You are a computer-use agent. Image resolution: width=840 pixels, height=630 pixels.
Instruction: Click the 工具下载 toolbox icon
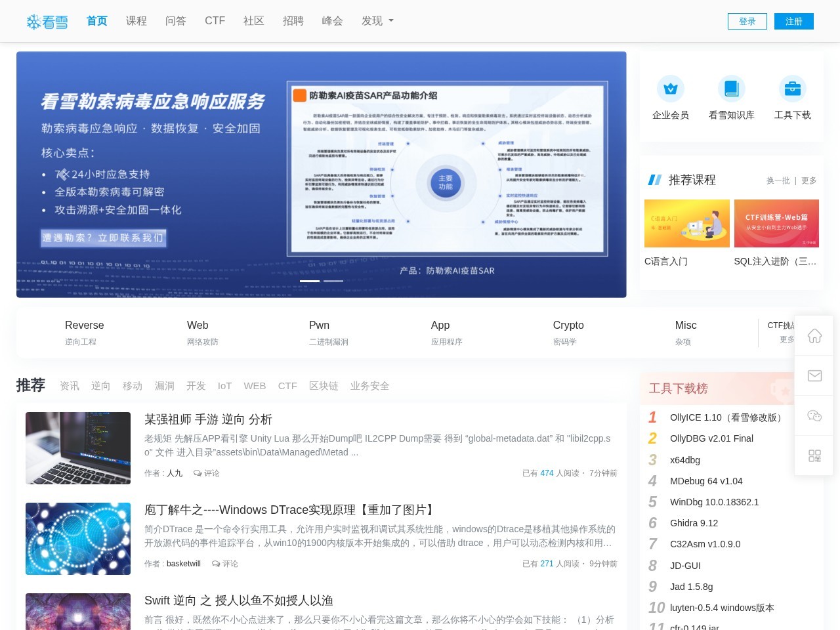792,89
